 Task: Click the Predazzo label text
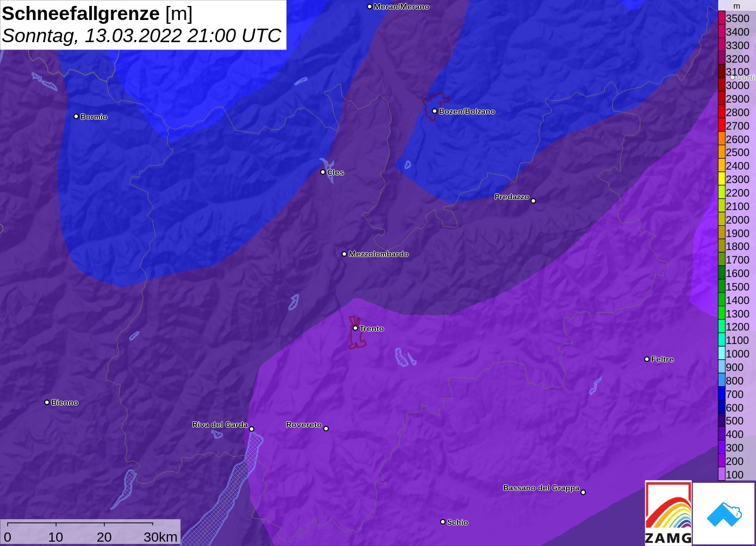pyautogui.click(x=511, y=197)
